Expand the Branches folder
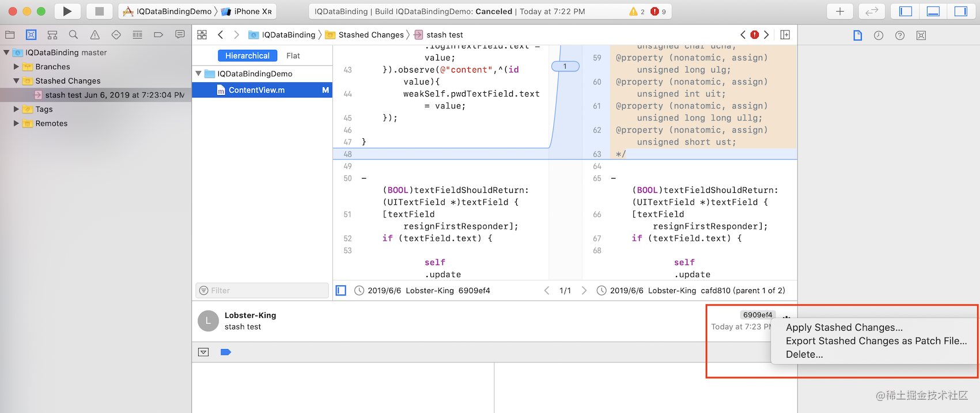 [x=16, y=67]
